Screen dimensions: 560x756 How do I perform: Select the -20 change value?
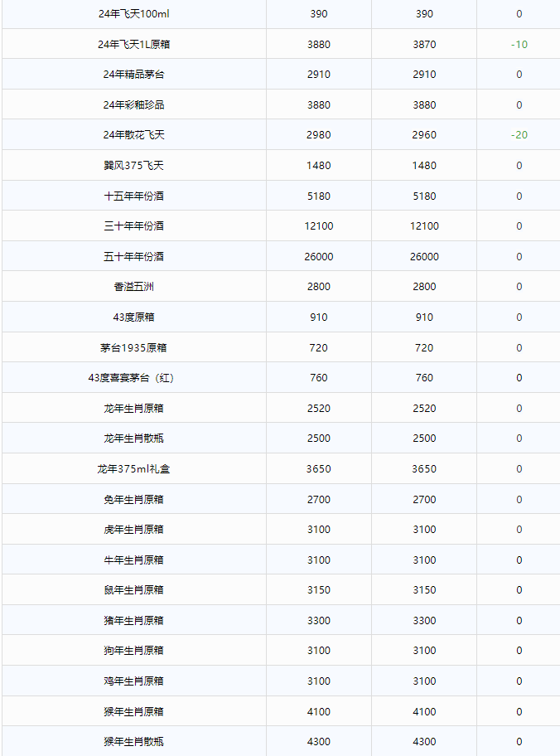click(519, 134)
